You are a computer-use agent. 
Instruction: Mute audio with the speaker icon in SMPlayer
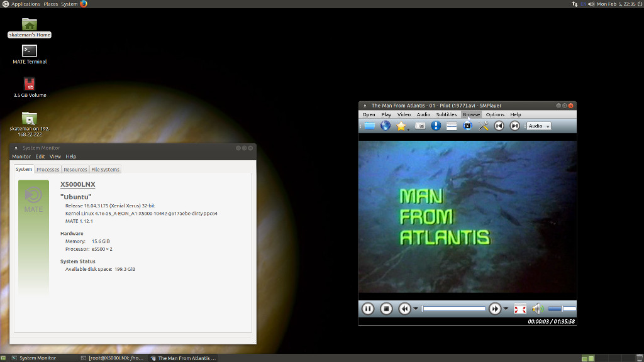point(538,309)
